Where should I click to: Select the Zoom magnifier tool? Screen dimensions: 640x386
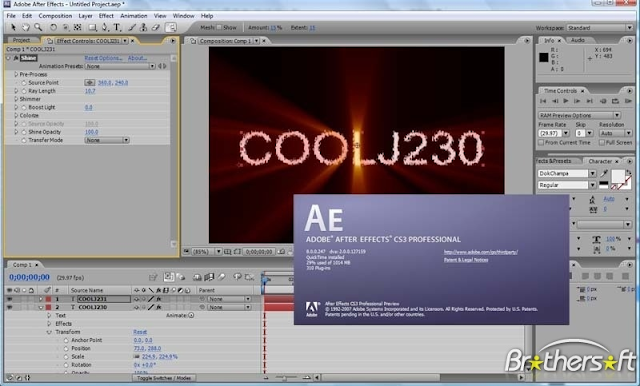coord(38,27)
